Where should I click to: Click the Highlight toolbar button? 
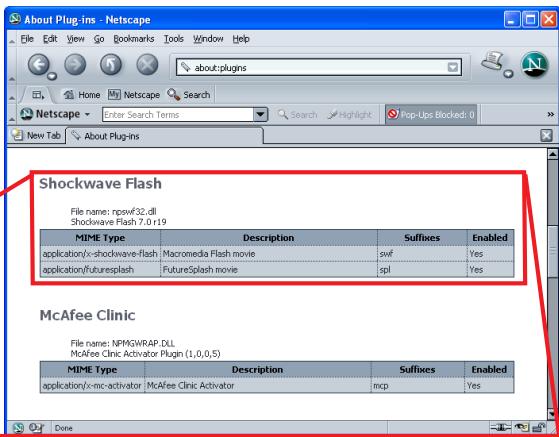[349, 115]
